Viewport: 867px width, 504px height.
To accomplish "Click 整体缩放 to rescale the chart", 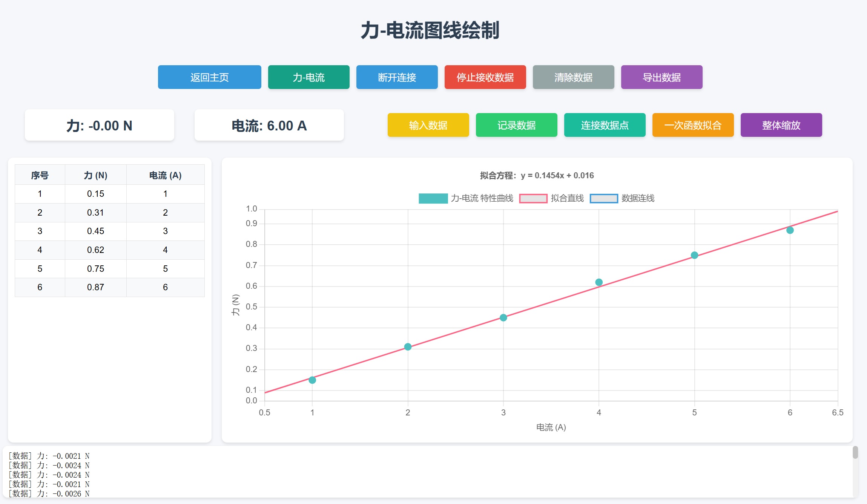I will pos(781,125).
